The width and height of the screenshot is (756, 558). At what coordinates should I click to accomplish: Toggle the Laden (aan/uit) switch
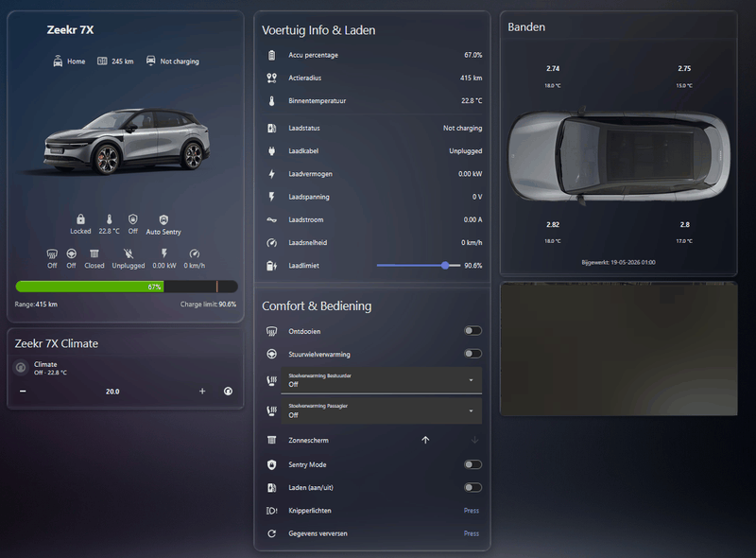tap(472, 487)
